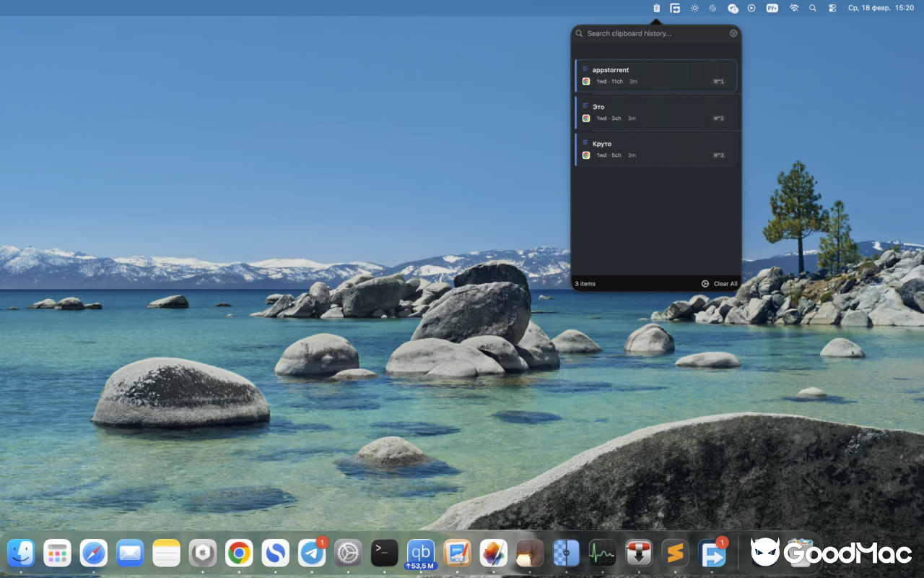Click the Chrome source icon on the Круто entry

(x=586, y=155)
